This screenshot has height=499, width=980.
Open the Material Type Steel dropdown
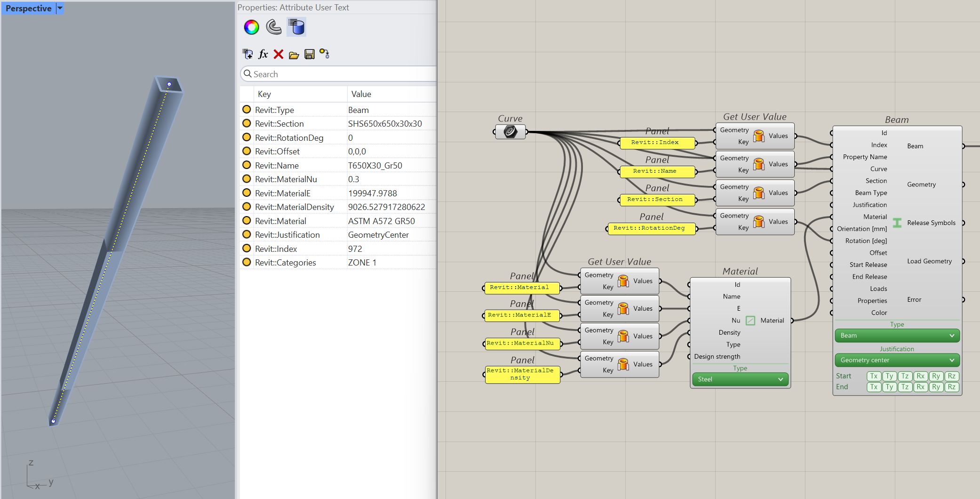(x=740, y=379)
